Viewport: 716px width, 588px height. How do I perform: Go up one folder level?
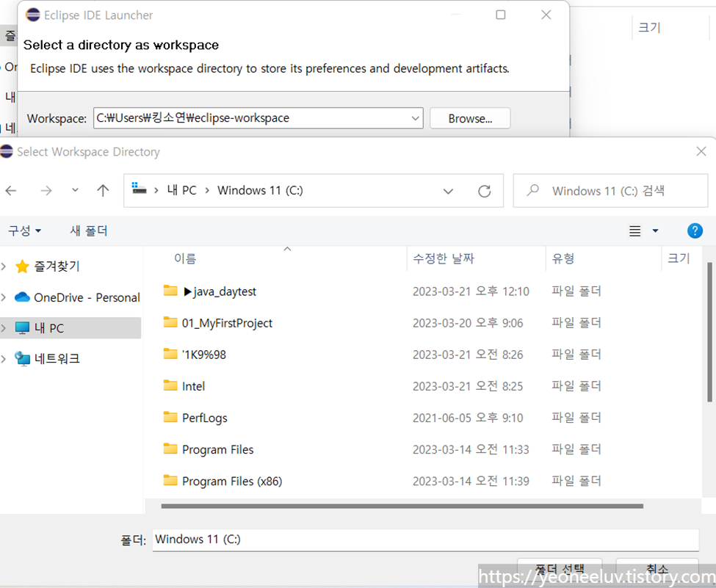click(x=104, y=190)
